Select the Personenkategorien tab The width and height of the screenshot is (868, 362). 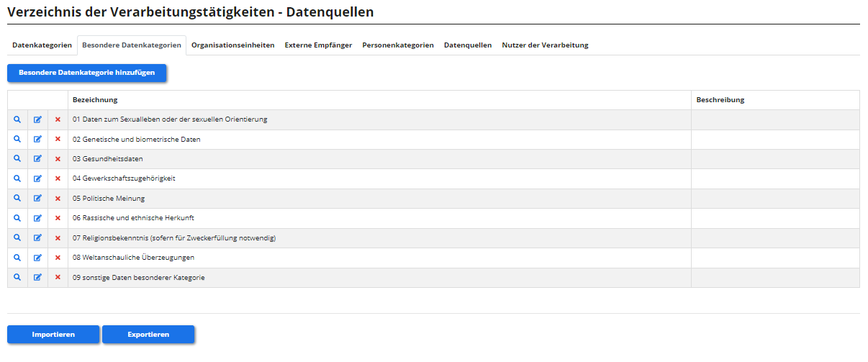[397, 45]
